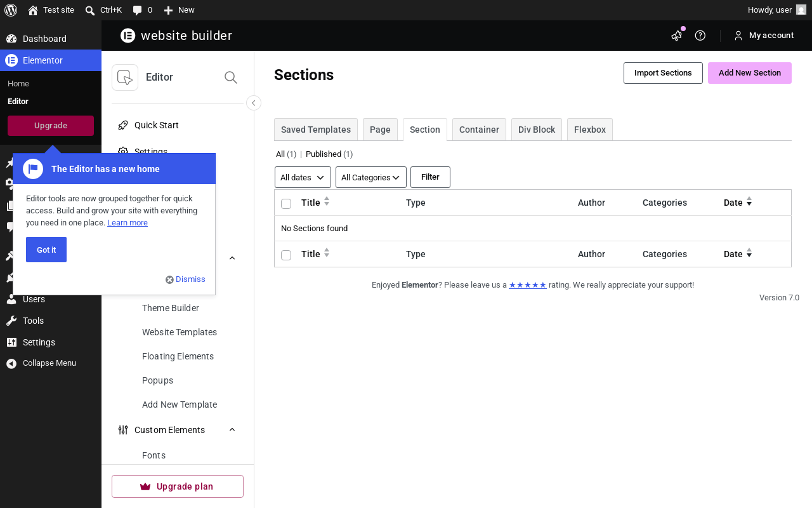Dismiss the Editor new home notice
The width and height of the screenshot is (812, 508).
tap(185, 279)
